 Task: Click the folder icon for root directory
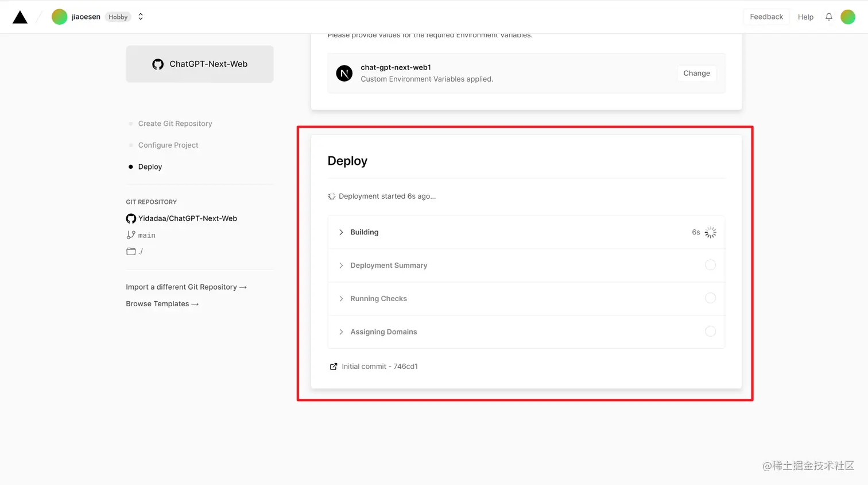pyautogui.click(x=131, y=252)
